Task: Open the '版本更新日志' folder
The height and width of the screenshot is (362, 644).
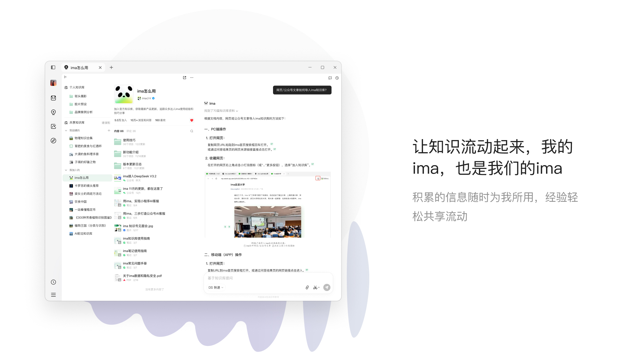Action: point(154,166)
